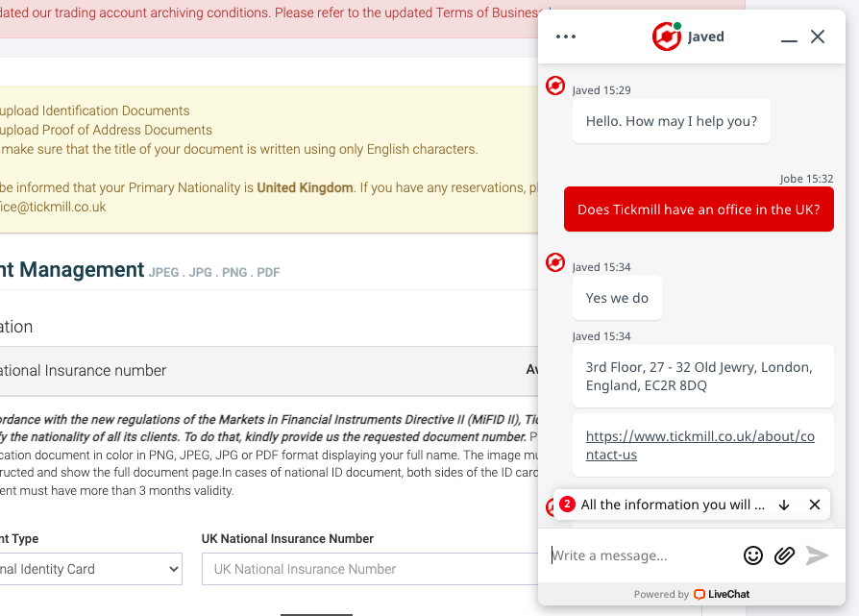Focus the Write a message input
This screenshot has width=859, height=616.
(643, 555)
